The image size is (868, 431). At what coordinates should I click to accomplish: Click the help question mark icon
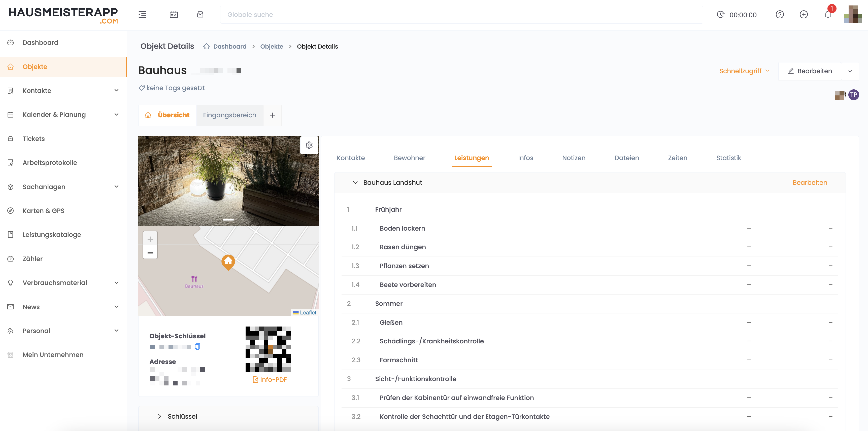pyautogui.click(x=779, y=15)
